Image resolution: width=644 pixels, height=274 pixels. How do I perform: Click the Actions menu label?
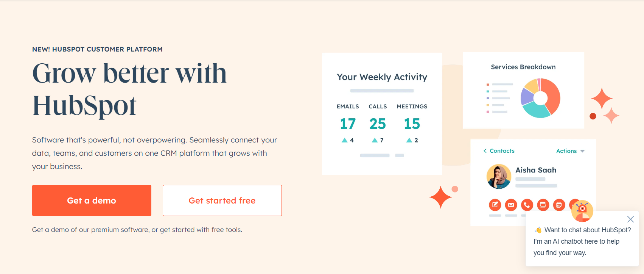click(x=566, y=151)
